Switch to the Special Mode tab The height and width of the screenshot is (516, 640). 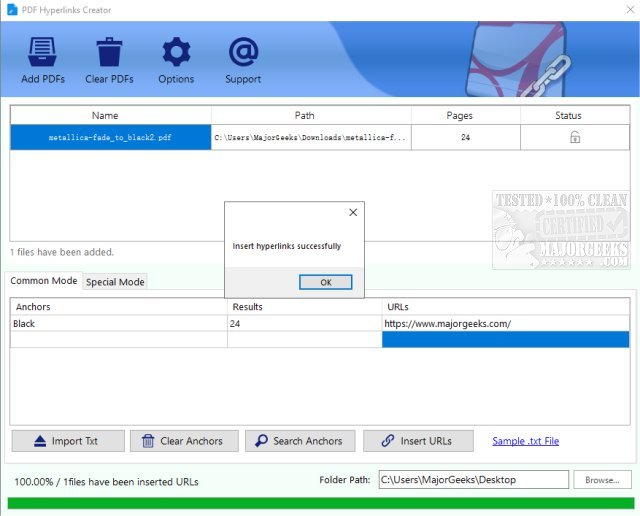tap(115, 282)
